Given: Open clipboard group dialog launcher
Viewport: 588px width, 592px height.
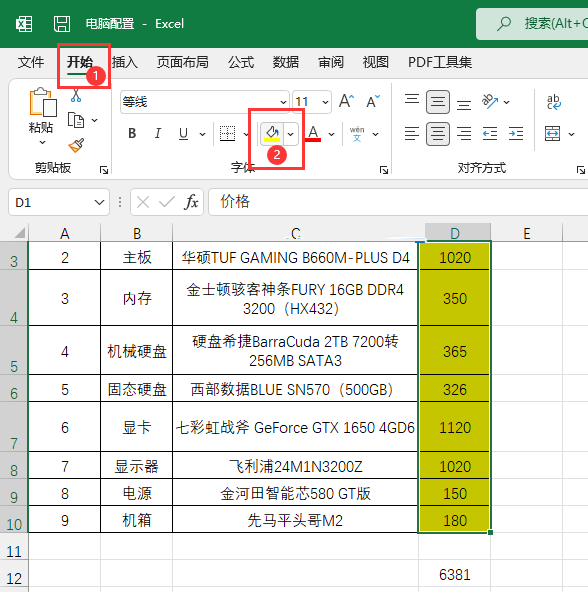Looking at the screenshot, I should [x=104, y=170].
